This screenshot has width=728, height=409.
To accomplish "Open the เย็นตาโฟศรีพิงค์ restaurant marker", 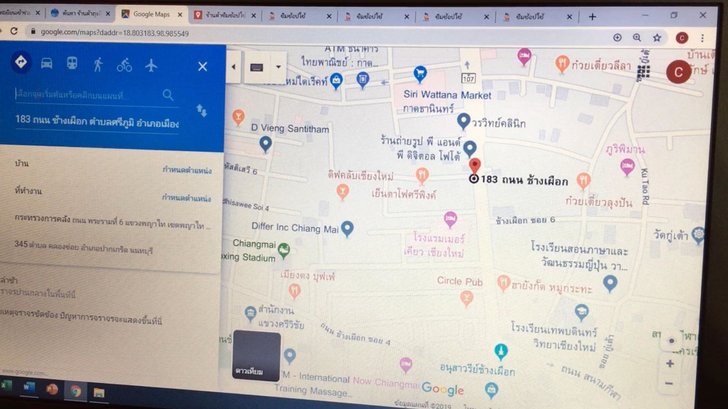I will click(422, 175).
